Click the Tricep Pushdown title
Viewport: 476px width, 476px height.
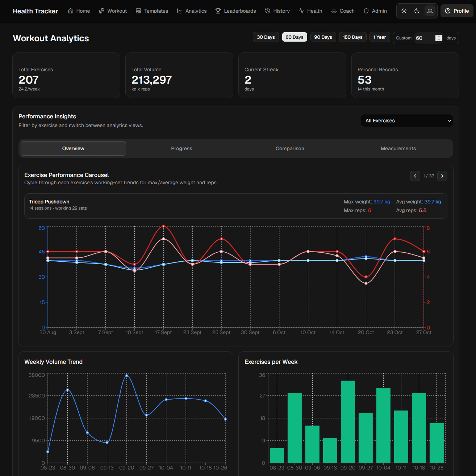49,202
